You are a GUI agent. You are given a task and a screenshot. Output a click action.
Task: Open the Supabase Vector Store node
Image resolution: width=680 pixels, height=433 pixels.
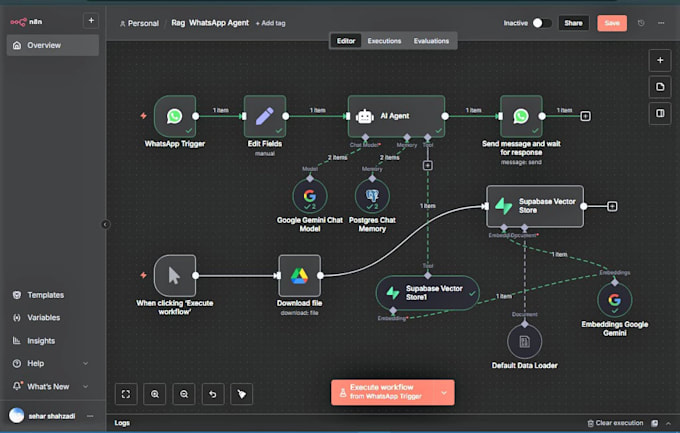[x=535, y=206]
